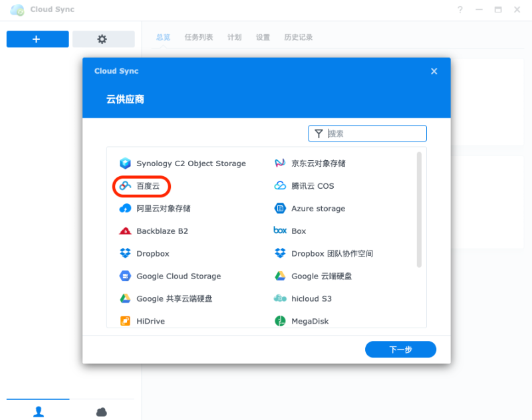Select the 百度云 provider icon
Image resolution: width=532 pixels, height=420 pixels.
click(x=125, y=186)
